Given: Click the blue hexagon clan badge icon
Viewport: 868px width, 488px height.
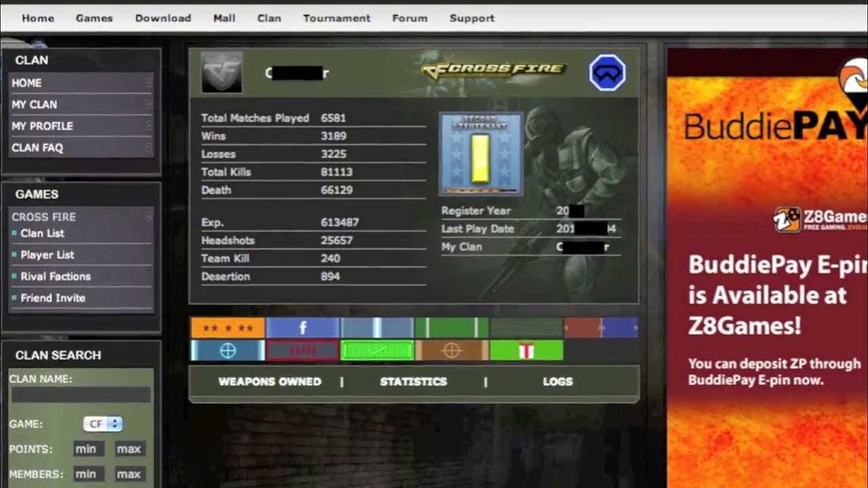Looking at the screenshot, I should point(607,73).
